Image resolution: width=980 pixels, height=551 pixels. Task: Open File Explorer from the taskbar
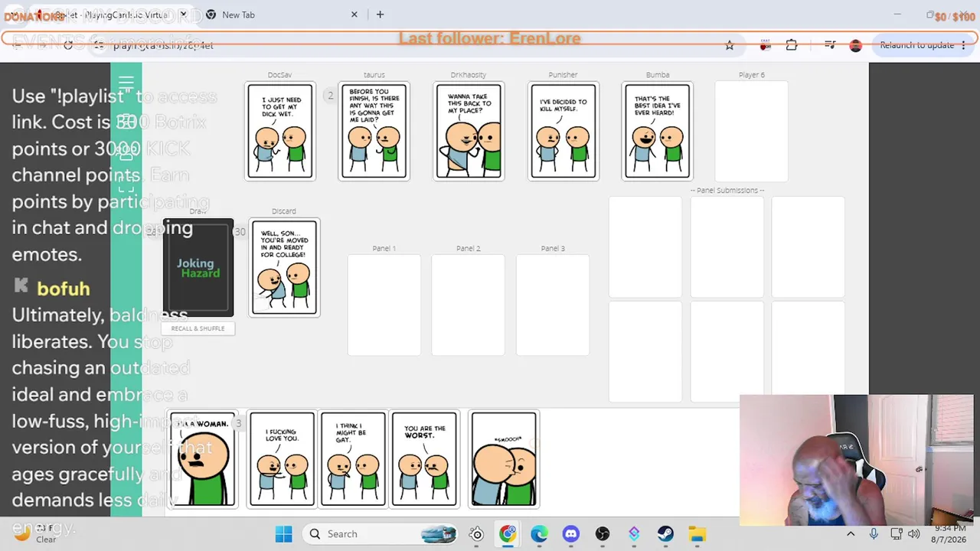click(697, 534)
